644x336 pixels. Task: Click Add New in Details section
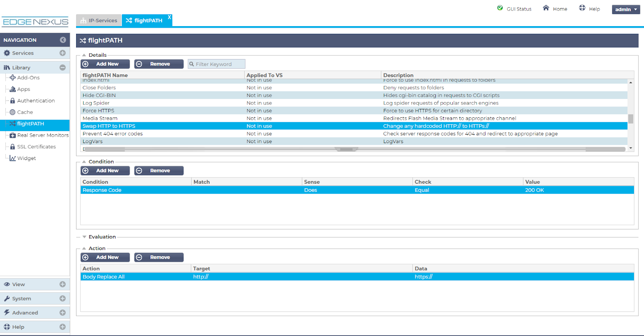click(x=105, y=64)
